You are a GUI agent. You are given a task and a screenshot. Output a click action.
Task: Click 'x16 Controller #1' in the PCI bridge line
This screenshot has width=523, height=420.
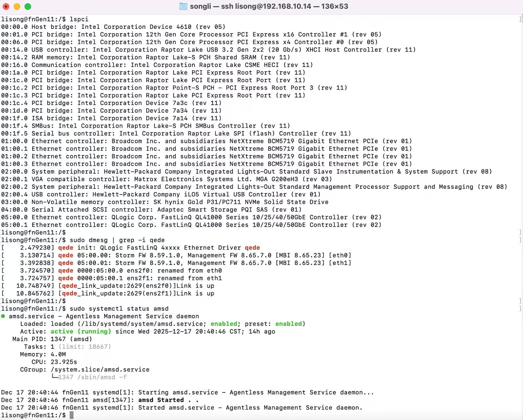316,34
